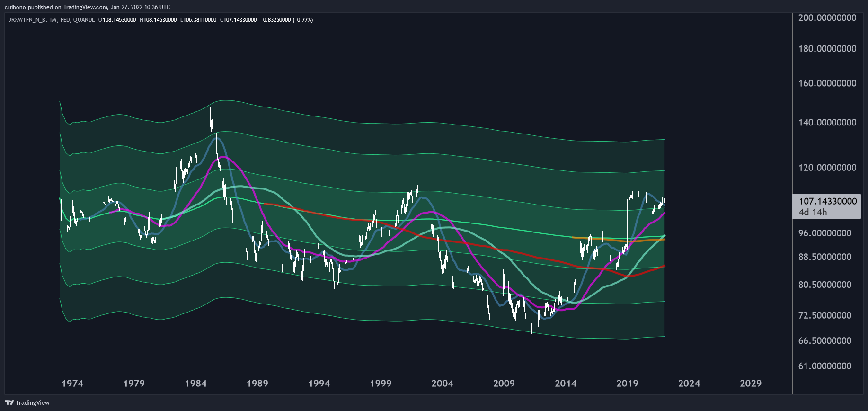
Task: Click the 1994 label on time axis
Action: tap(319, 384)
